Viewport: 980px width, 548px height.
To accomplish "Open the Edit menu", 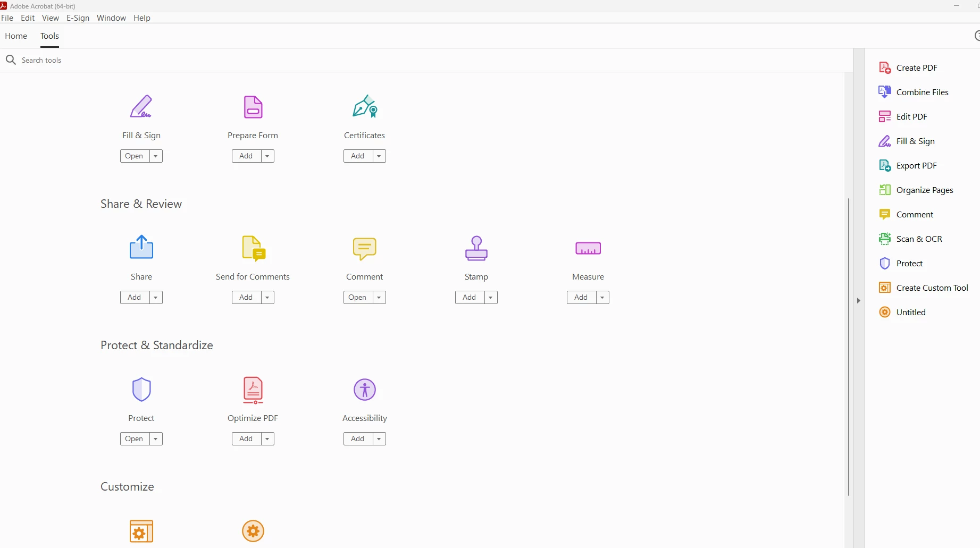I will (28, 18).
